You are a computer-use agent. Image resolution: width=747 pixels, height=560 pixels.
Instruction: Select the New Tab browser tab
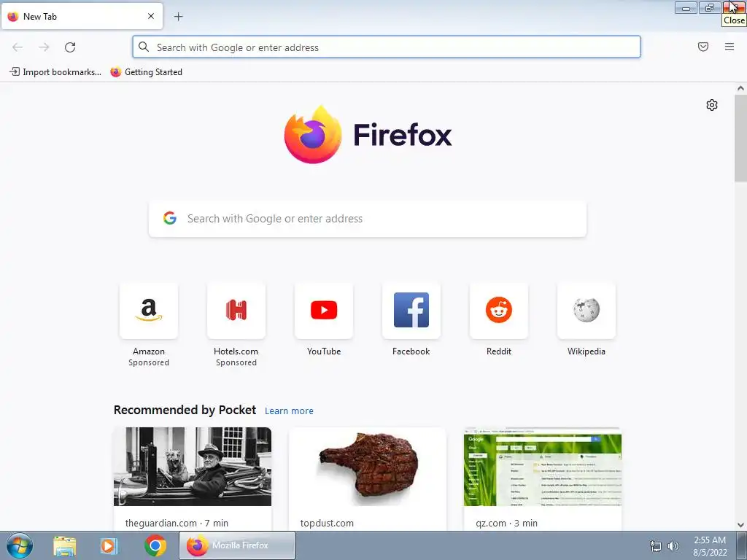(x=82, y=16)
